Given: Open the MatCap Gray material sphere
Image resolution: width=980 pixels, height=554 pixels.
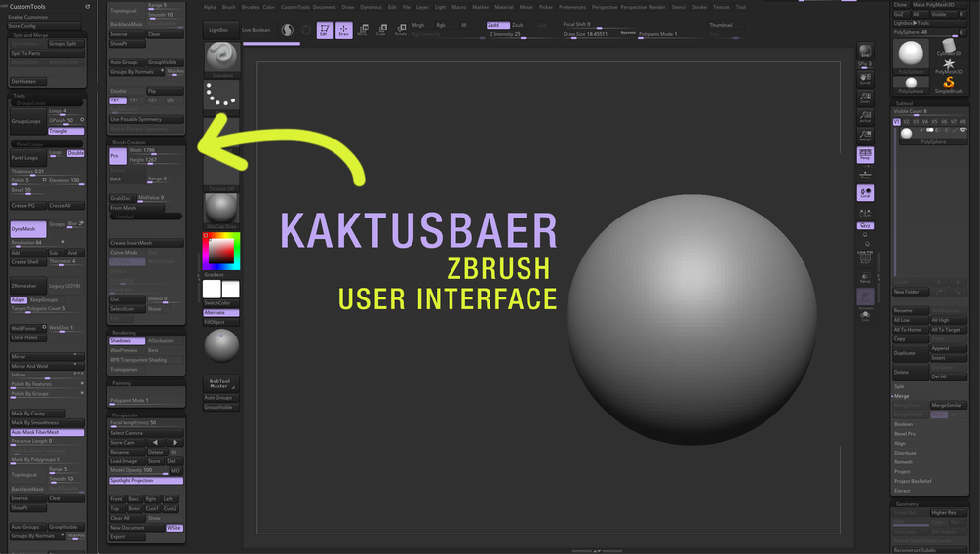Looking at the screenshot, I should (x=222, y=210).
